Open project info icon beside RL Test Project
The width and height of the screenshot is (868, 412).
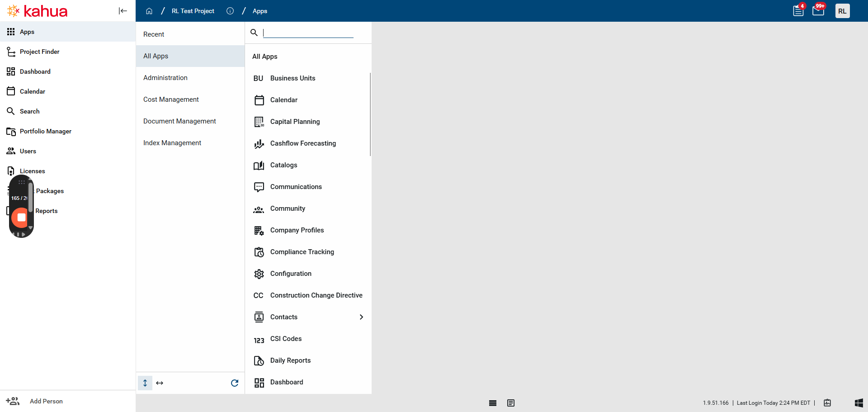(230, 11)
